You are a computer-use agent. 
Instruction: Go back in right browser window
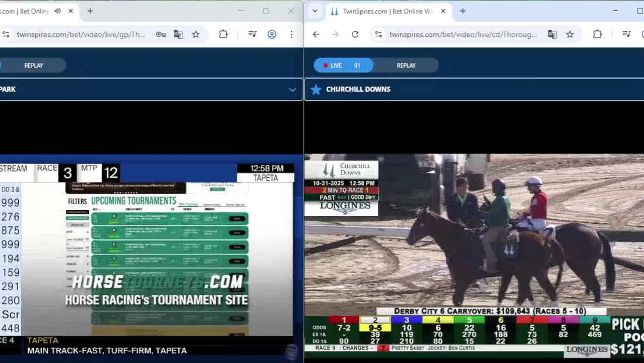click(316, 34)
